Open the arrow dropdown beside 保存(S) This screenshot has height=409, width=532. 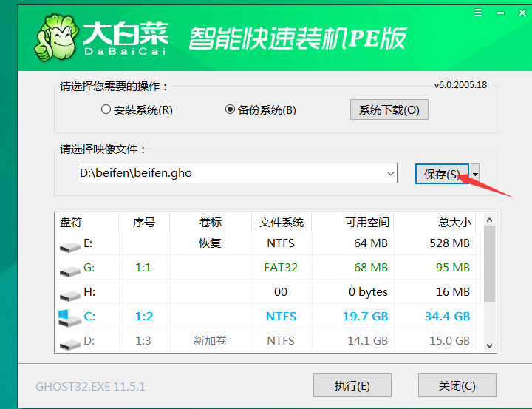[475, 175]
